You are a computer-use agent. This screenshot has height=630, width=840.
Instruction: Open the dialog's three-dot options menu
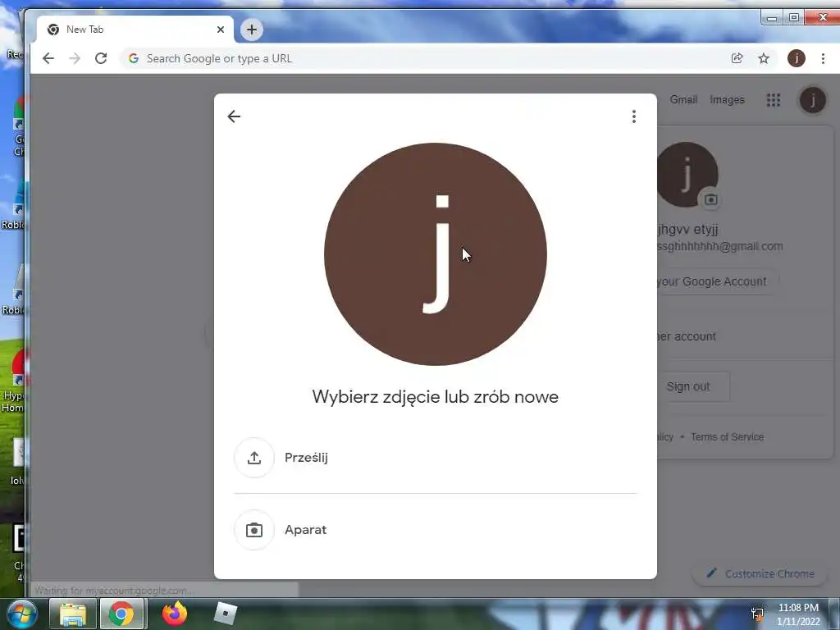[x=634, y=116]
